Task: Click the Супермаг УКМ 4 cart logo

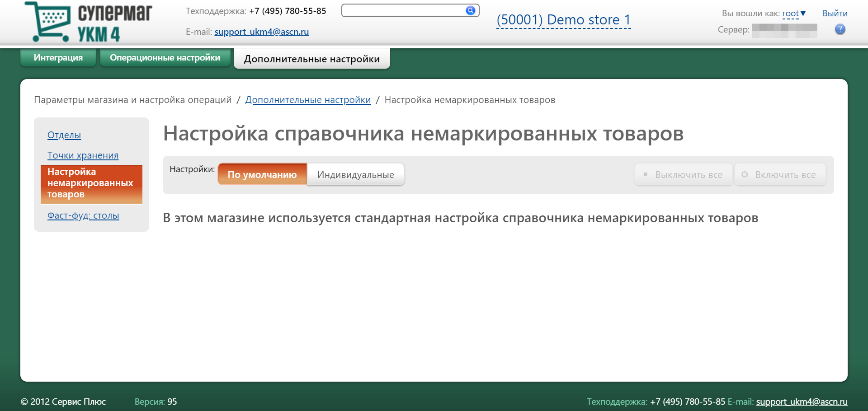Action: click(88, 22)
